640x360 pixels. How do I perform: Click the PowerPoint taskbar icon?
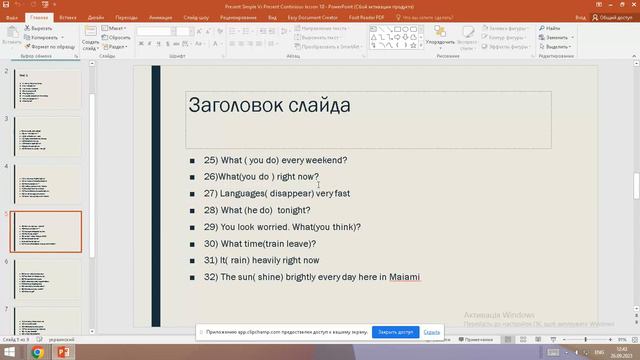coord(63,352)
